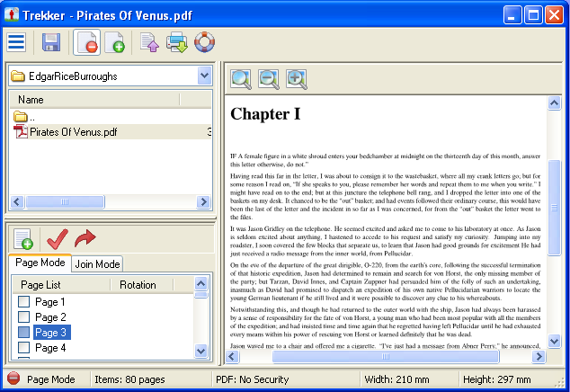Click the red curved arrow icon
The height and width of the screenshot is (392, 570).
[85, 238]
